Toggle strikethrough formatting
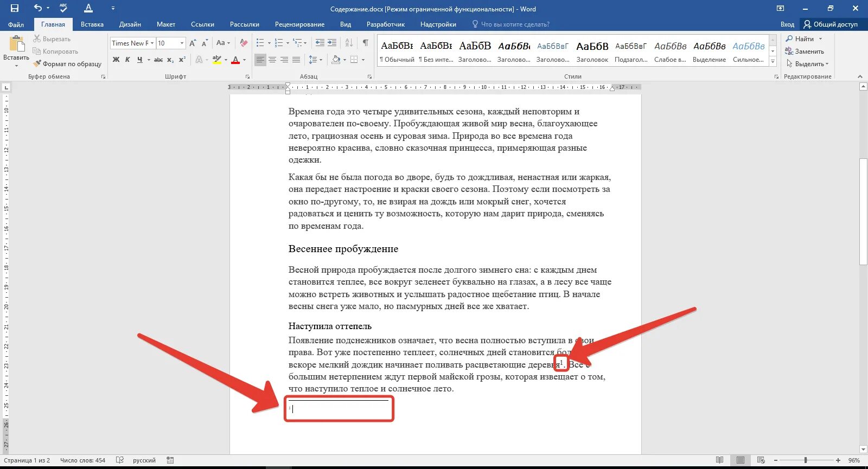The image size is (868, 469). point(158,60)
